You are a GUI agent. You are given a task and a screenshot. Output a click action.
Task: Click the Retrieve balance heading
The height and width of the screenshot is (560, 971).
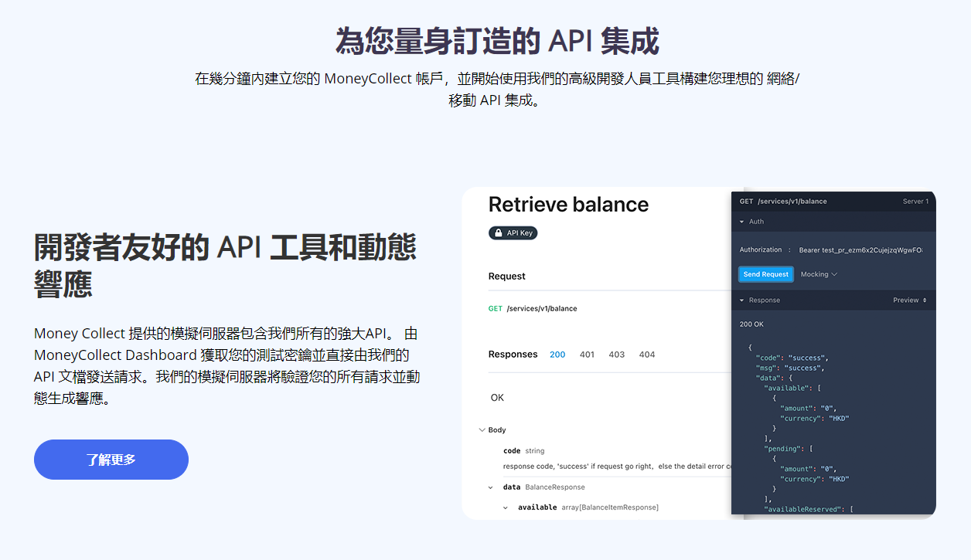[x=568, y=205]
